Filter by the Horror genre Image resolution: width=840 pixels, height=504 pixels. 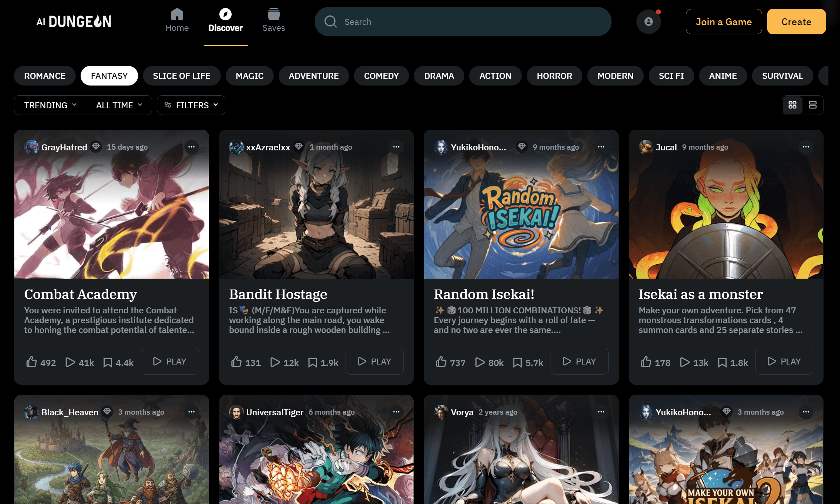pyautogui.click(x=554, y=76)
